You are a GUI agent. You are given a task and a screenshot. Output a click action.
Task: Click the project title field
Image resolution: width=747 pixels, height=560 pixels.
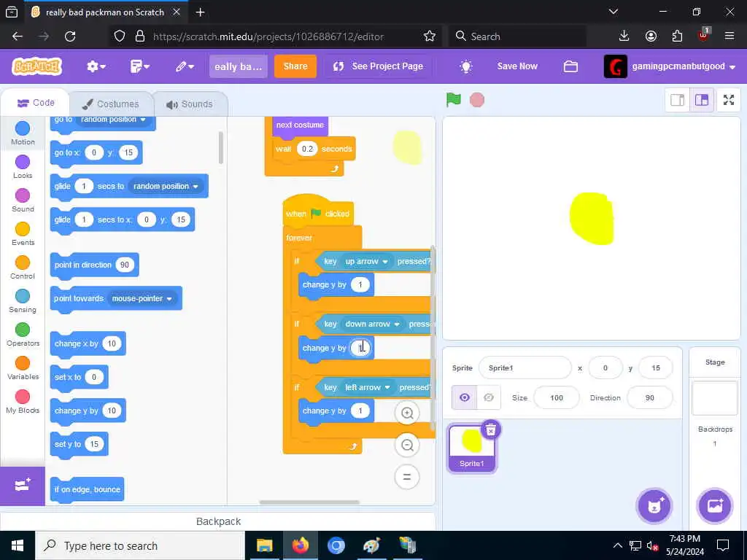click(x=239, y=66)
